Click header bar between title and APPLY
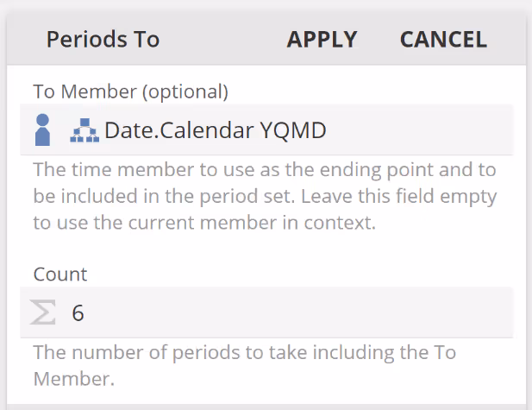532x410 pixels. [x=222, y=40]
